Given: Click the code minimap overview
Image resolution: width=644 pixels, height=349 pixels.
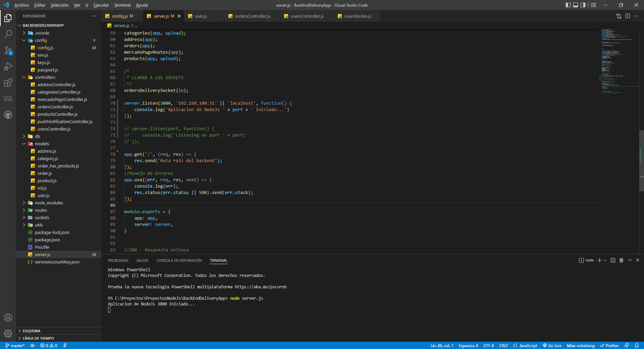Looking at the screenshot, I should pos(619,60).
